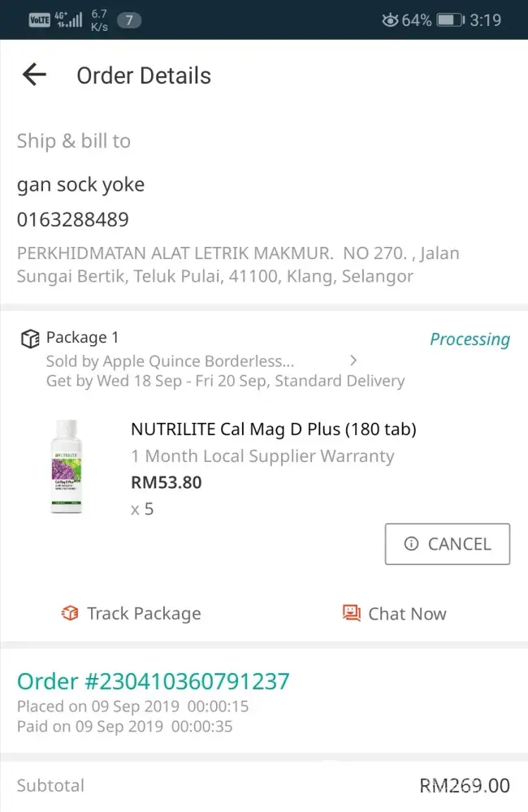This screenshot has height=812, width=528.
Task: Tap the phone number 0163288489
Action: click(x=73, y=219)
